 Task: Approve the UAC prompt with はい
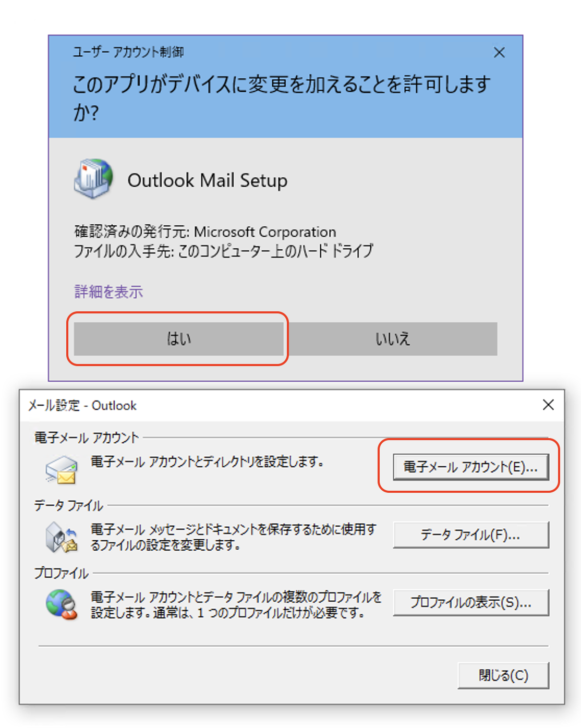click(178, 339)
